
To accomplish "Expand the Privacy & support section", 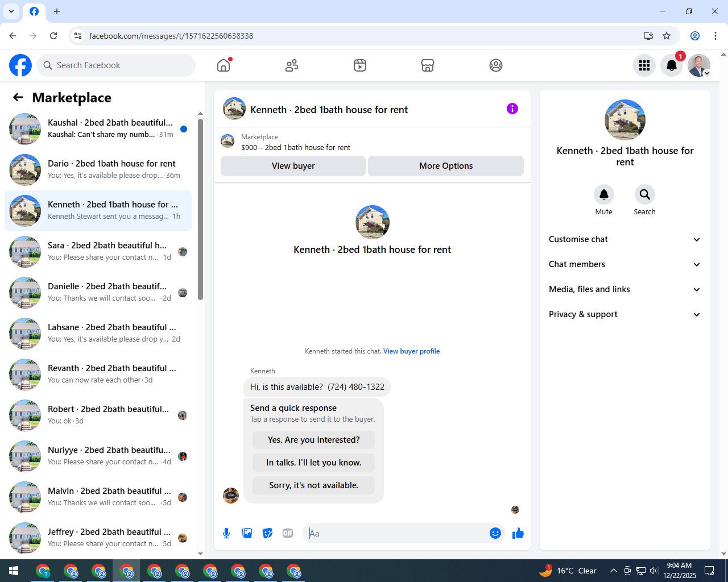I will pos(624,314).
